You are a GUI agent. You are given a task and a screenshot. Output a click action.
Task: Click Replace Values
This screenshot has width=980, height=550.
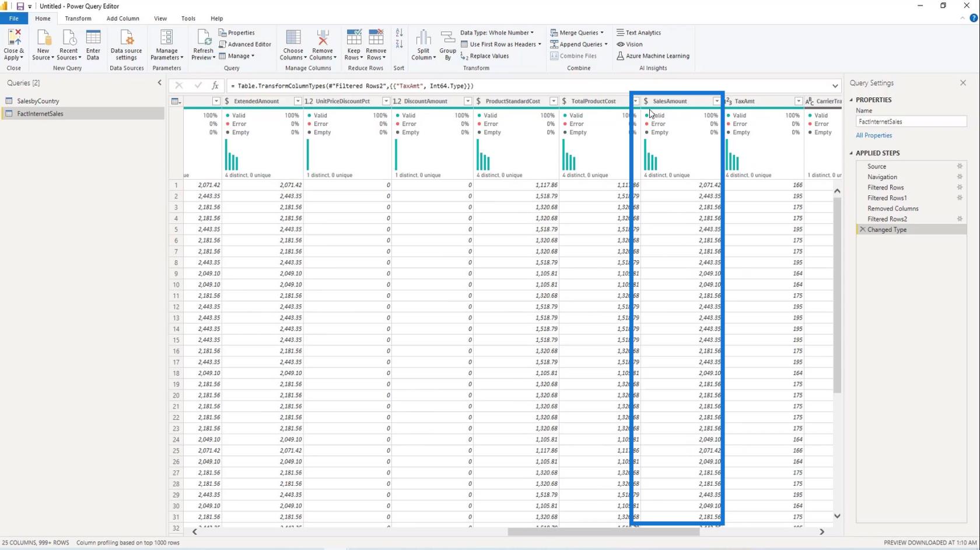[x=485, y=56]
